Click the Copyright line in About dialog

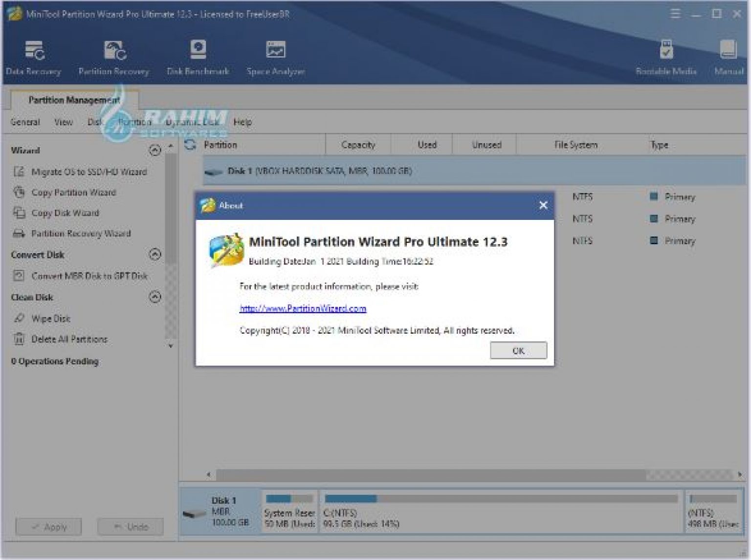point(377,330)
